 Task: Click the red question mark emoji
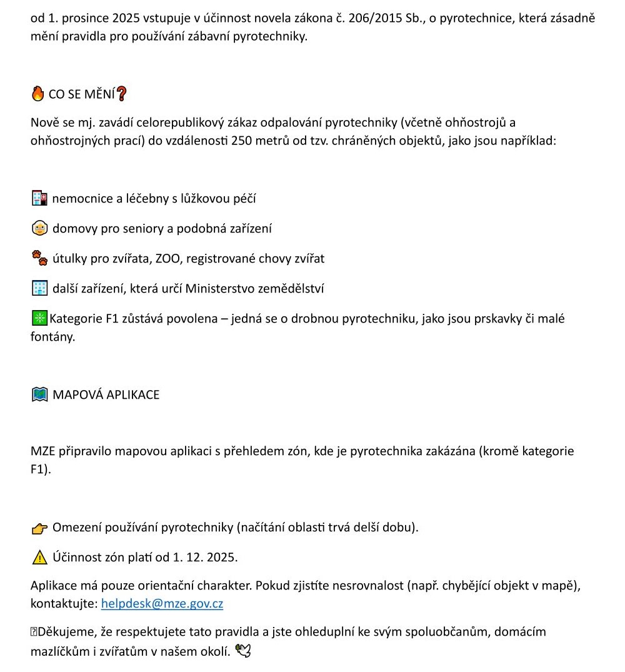click(122, 94)
